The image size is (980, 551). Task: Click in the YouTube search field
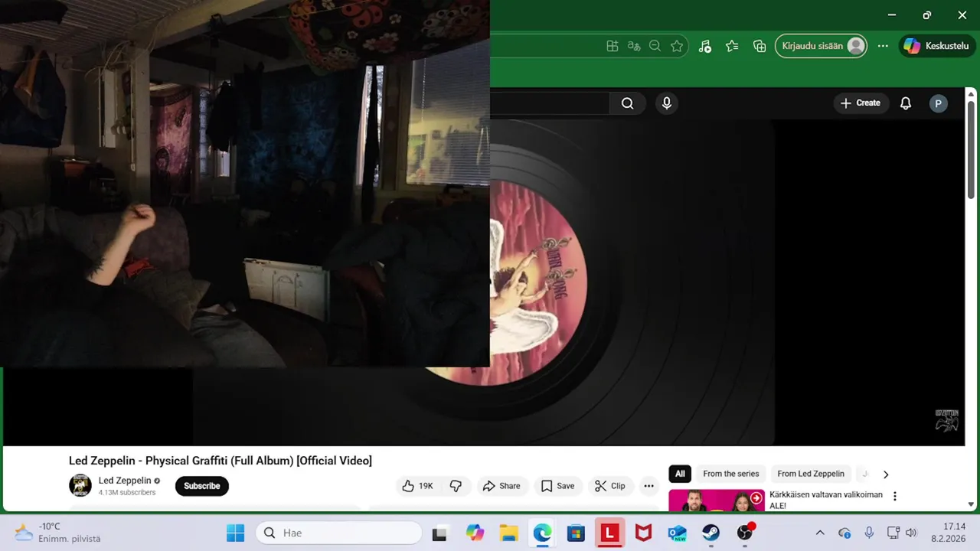tap(550, 103)
